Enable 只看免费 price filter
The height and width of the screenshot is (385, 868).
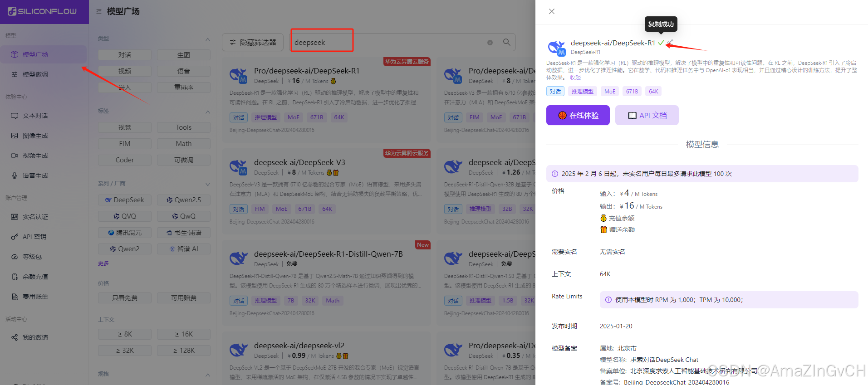tap(125, 298)
